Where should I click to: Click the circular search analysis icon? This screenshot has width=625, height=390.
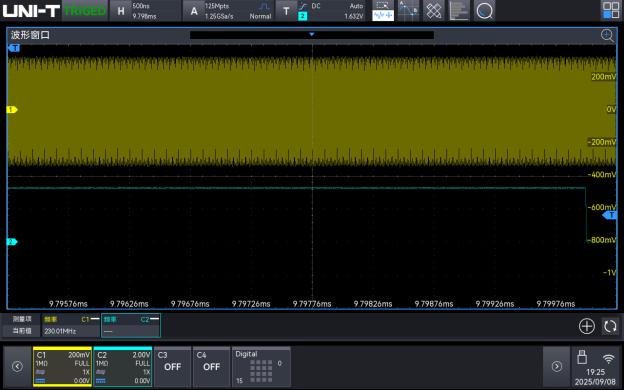[x=484, y=11]
